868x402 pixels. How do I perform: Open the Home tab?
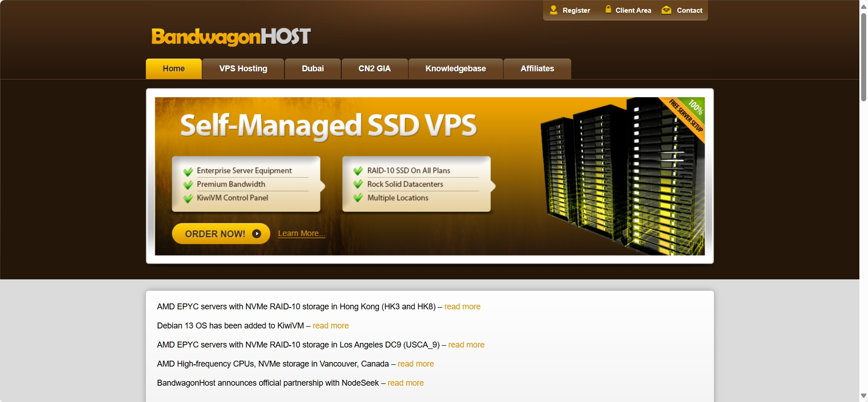[174, 69]
